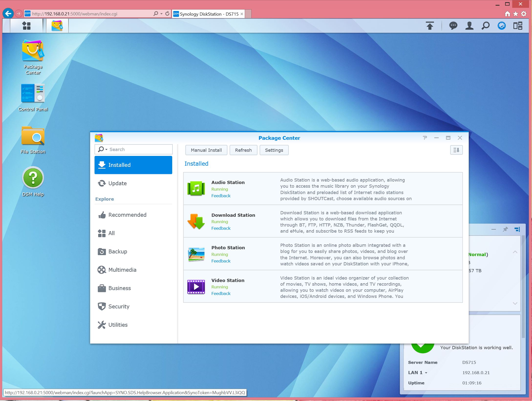Expand the search filter dropdown arrow

[106, 150]
